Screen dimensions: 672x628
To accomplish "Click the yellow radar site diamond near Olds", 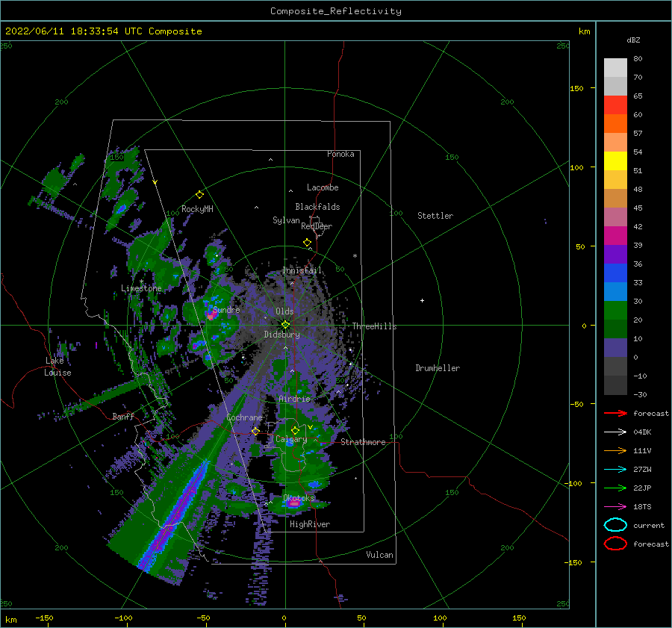I will click(285, 325).
